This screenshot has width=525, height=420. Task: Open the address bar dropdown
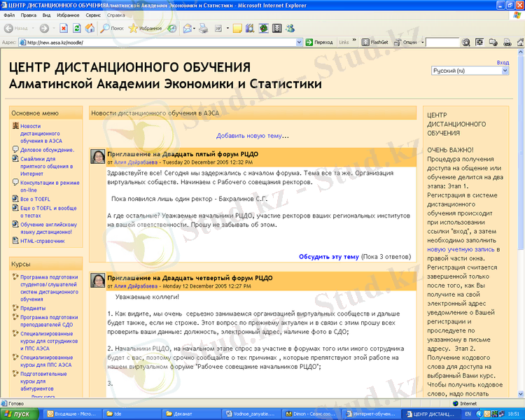click(x=299, y=42)
